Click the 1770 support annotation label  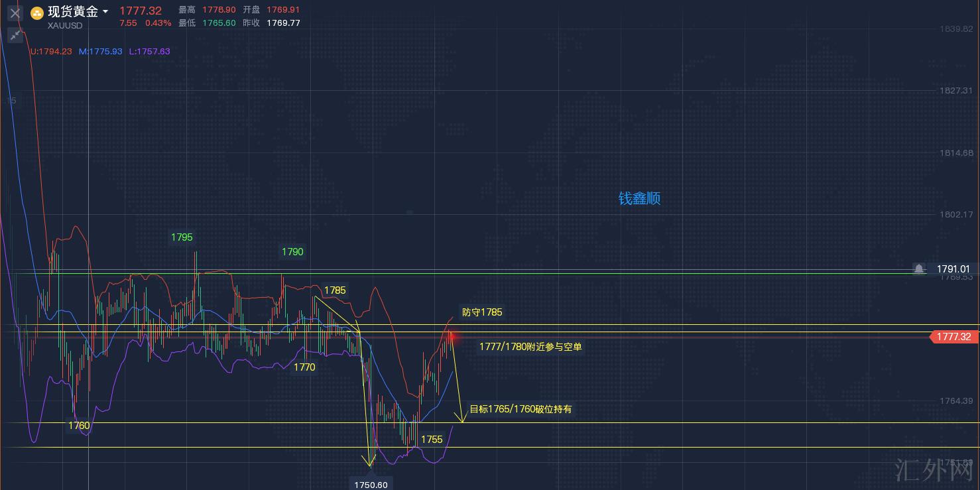point(304,367)
